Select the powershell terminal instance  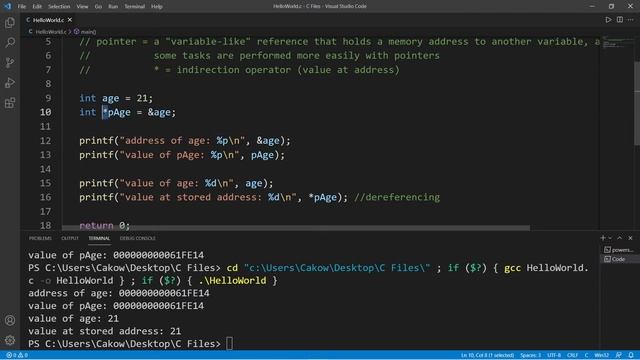tap(619, 250)
